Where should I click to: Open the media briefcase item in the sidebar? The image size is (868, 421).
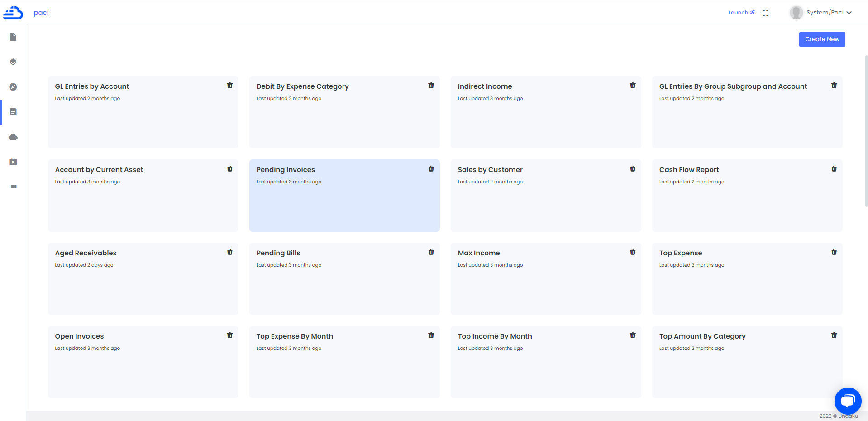pos(13,162)
